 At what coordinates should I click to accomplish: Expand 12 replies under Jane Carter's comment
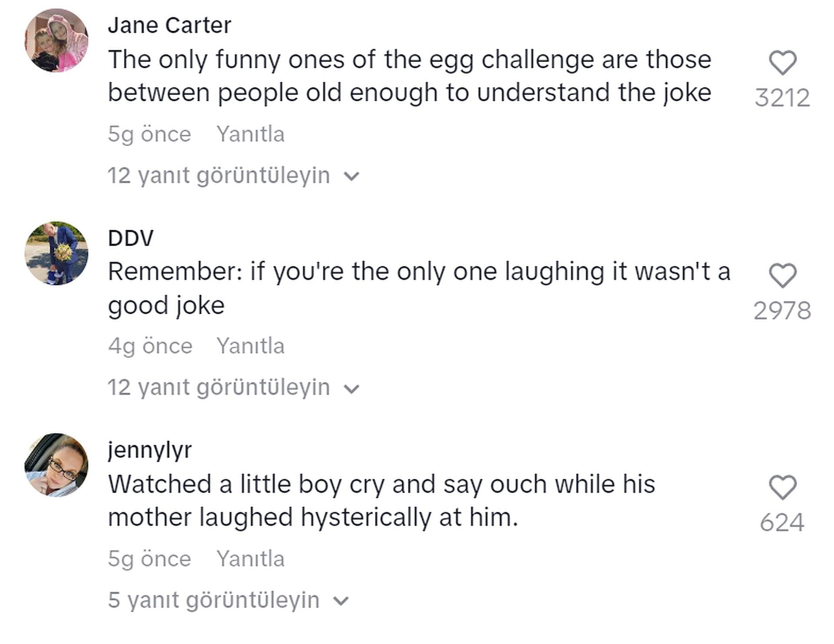click(234, 176)
